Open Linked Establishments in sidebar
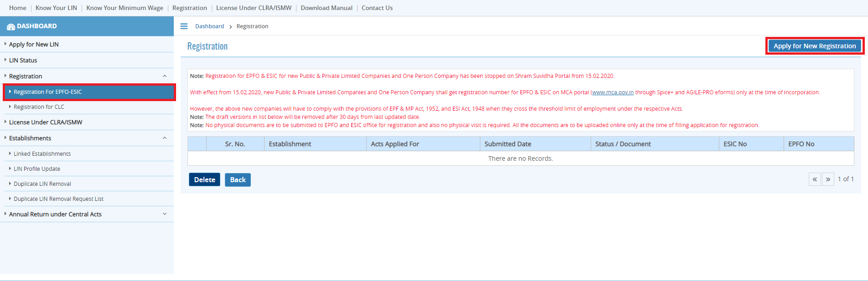 (42, 154)
